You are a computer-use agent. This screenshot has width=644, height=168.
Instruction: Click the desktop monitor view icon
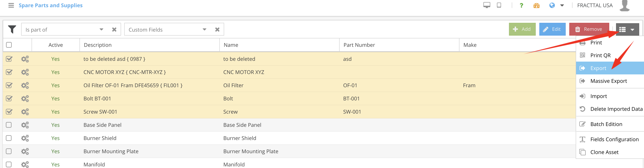pyautogui.click(x=487, y=5)
